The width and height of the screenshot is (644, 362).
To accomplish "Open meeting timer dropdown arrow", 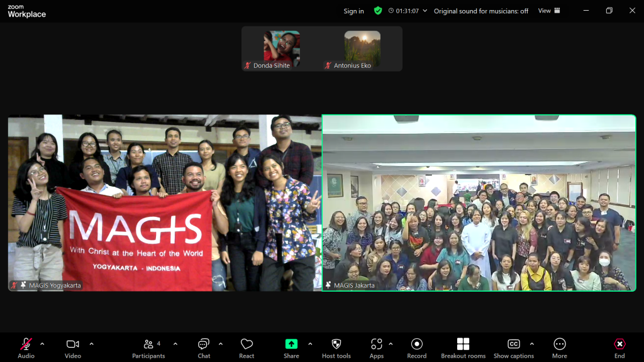I will click(x=425, y=11).
